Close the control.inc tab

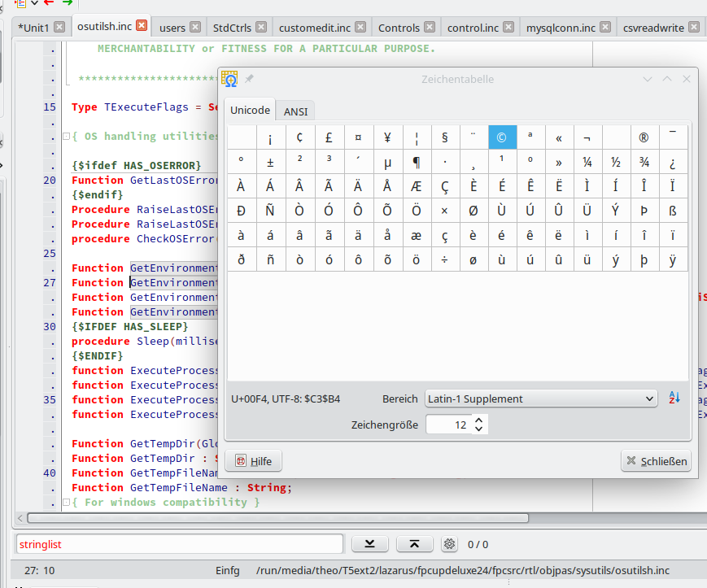pyautogui.click(x=508, y=27)
